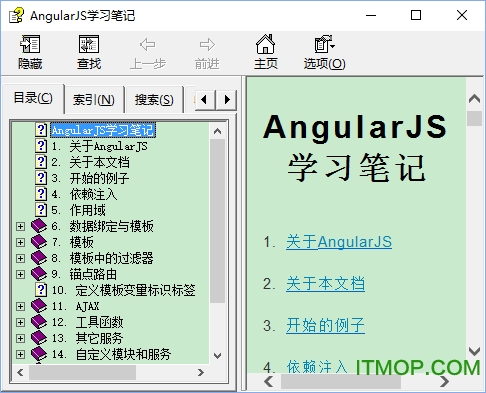Image resolution: width=486 pixels, height=393 pixels.
Task: Select tree item 4. 依赖注入
Action: tap(84, 194)
